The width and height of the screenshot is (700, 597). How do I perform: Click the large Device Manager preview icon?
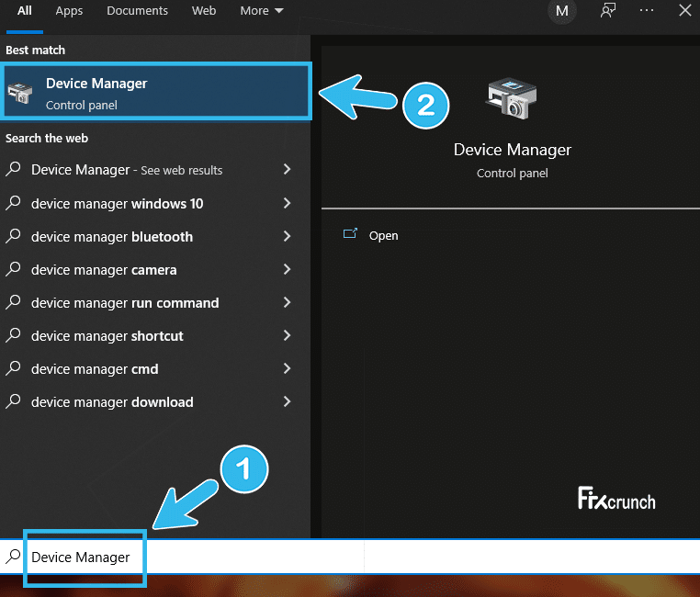[512, 98]
